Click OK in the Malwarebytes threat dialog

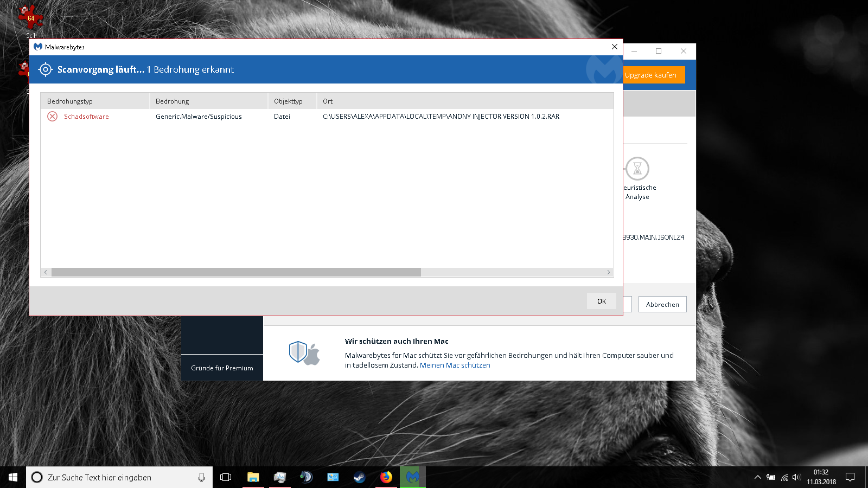tap(601, 301)
